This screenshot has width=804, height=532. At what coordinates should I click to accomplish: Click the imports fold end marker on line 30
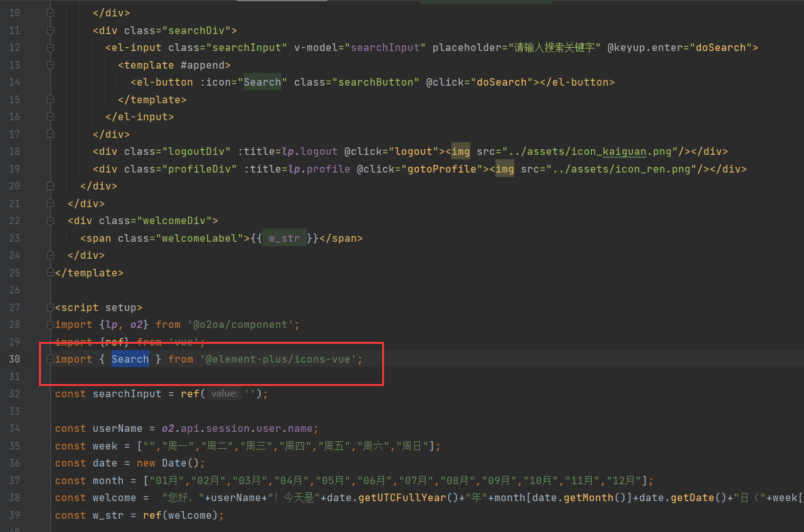50,359
